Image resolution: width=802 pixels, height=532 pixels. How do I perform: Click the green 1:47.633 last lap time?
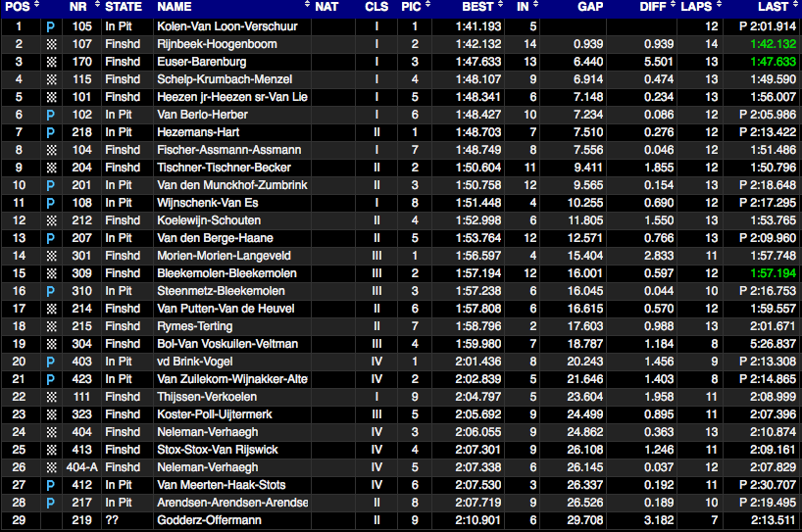pyautogui.click(x=774, y=62)
